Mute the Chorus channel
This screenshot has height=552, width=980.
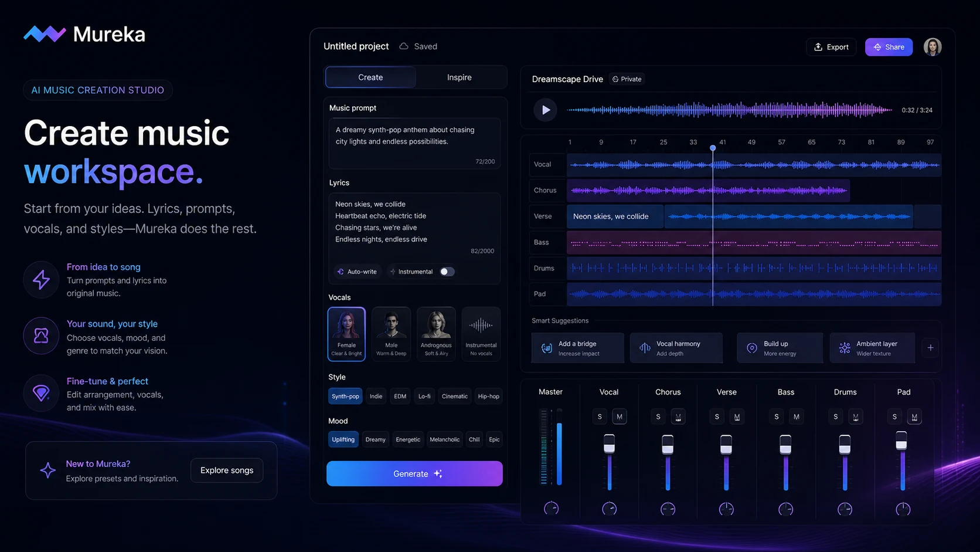[678, 416]
